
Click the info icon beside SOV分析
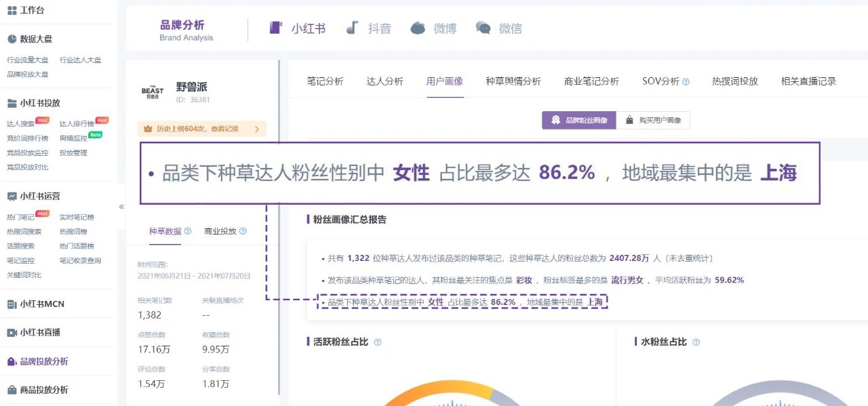coord(686,81)
